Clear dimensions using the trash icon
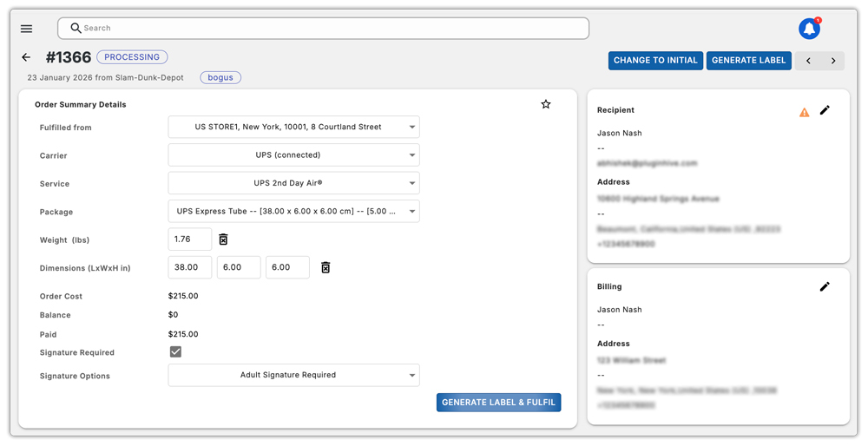 (x=325, y=267)
